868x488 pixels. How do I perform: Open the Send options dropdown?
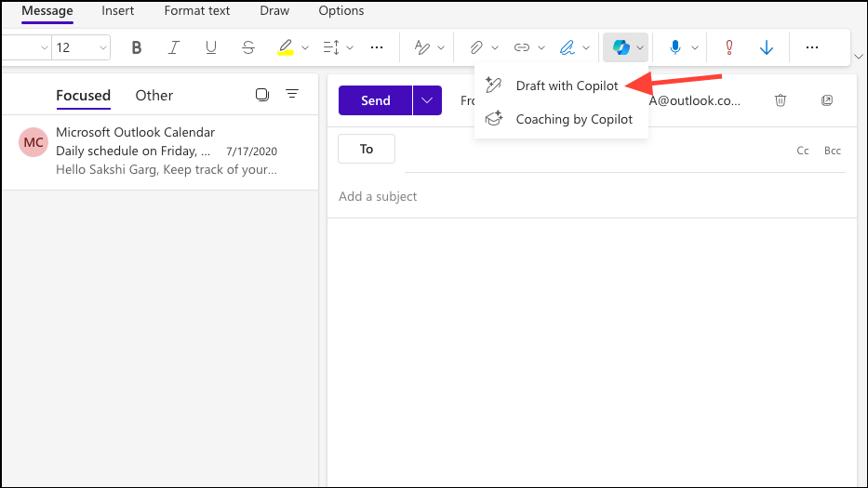[427, 100]
